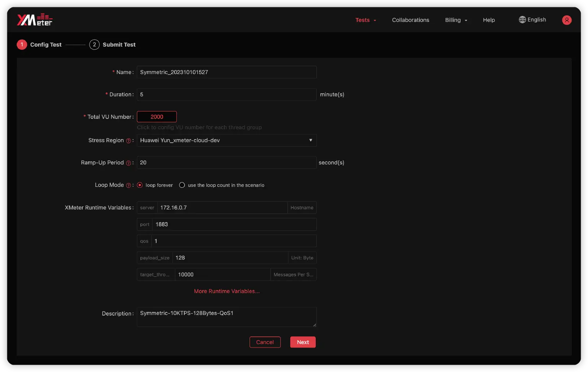The width and height of the screenshot is (588, 372).
Task: Select use the loop count in scenario
Action: tap(182, 185)
